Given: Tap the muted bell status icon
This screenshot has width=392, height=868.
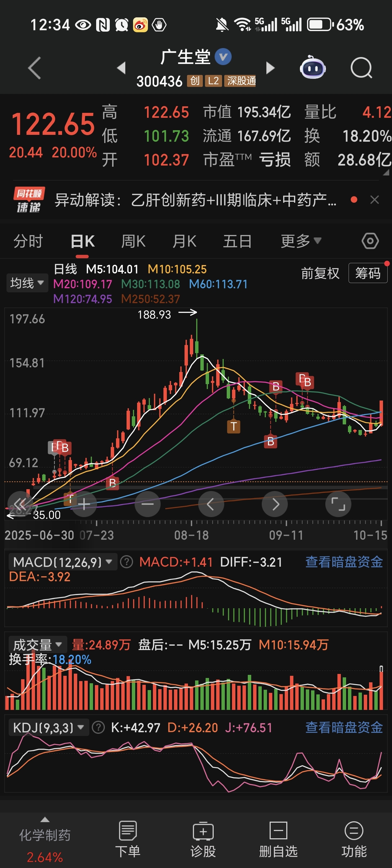Looking at the screenshot, I should (x=222, y=24).
